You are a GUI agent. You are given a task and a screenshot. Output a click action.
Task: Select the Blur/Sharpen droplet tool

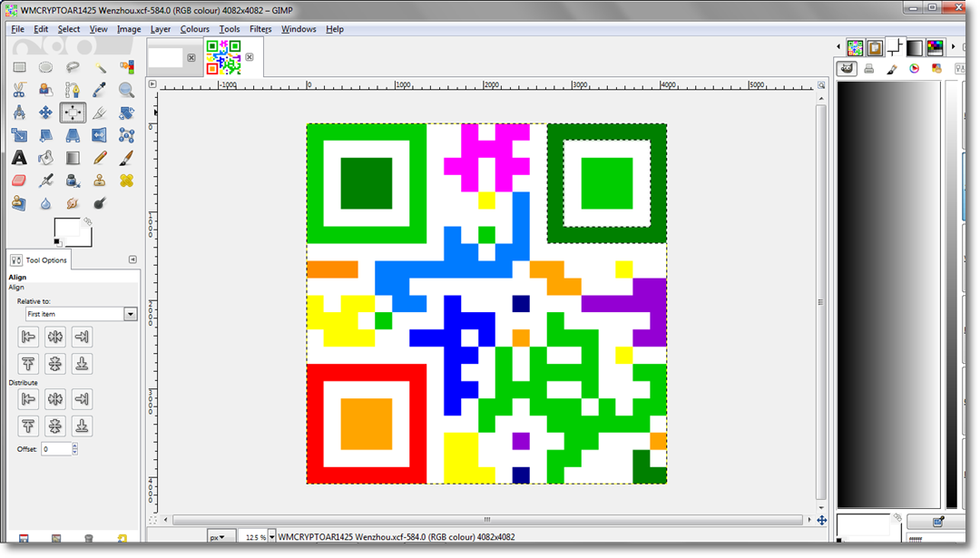coord(45,203)
